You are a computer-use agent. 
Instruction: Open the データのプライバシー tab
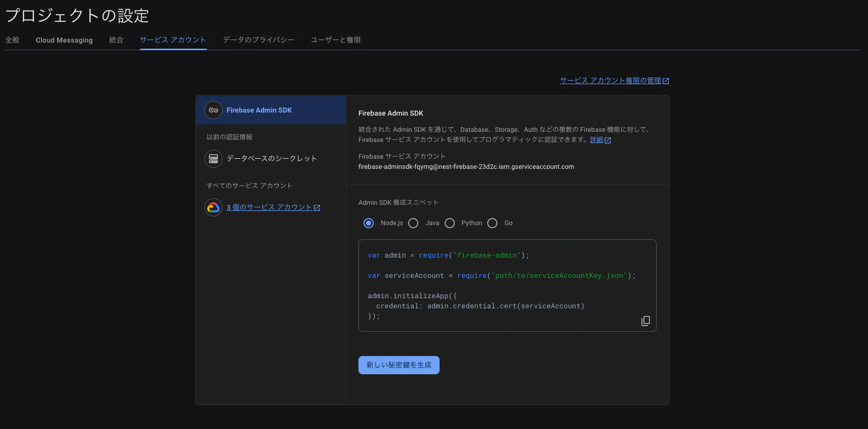[x=259, y=40]
